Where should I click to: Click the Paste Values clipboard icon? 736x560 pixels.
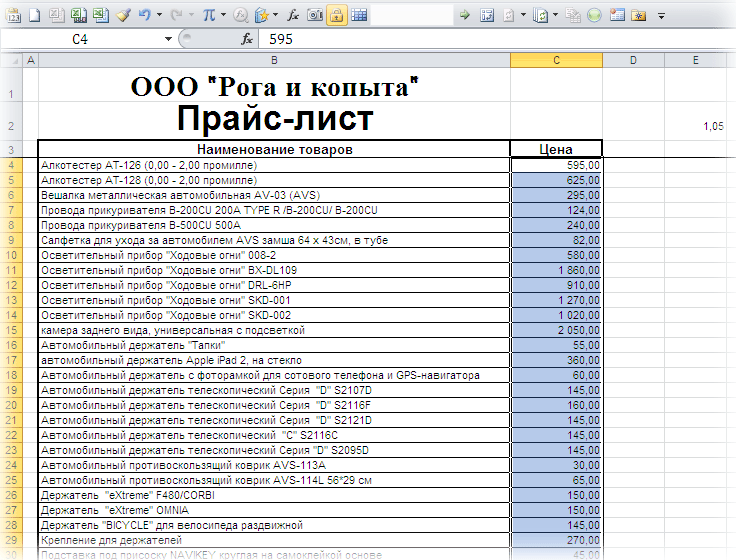tap(13, 15)
